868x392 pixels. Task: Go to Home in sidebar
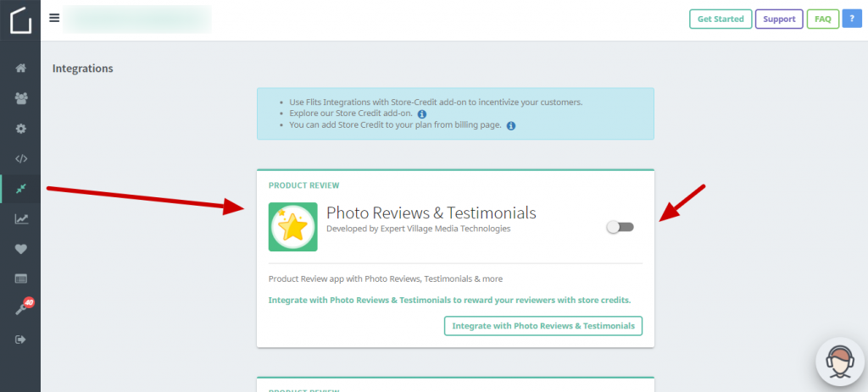click(x=20, y=69)
